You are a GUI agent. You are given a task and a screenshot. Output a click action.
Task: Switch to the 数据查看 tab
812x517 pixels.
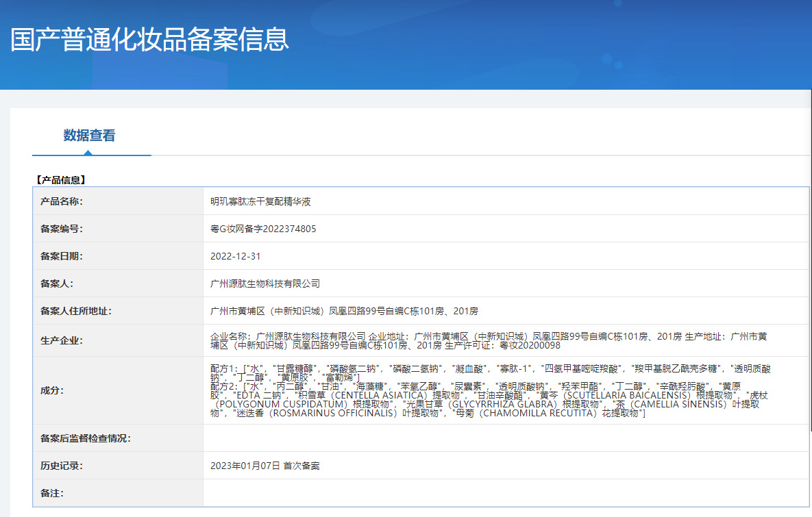tap(89, 136)
